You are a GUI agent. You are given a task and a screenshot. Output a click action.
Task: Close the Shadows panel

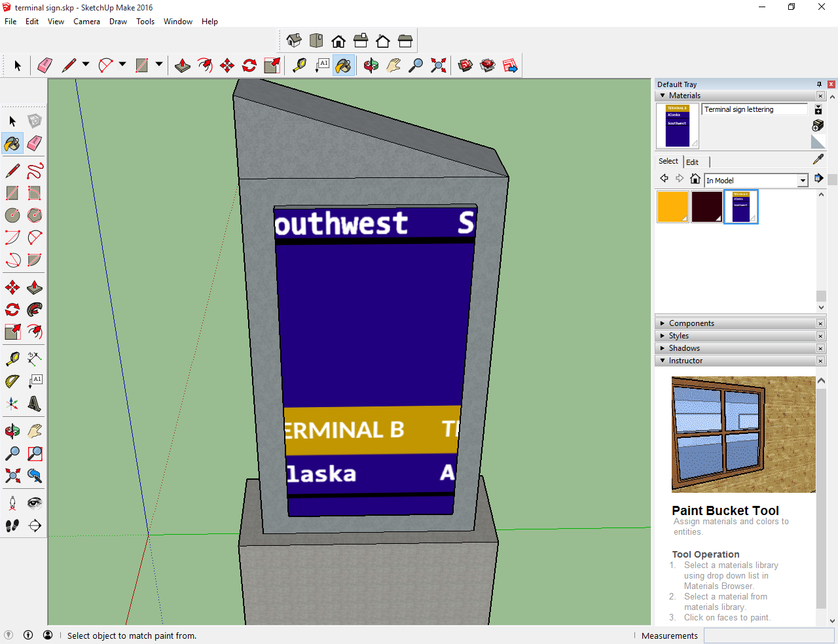pyautogui.click(x=820, y=348)
